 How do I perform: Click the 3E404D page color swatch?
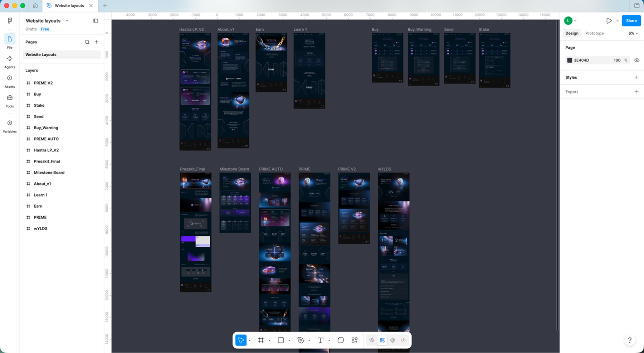coord(570,60)
